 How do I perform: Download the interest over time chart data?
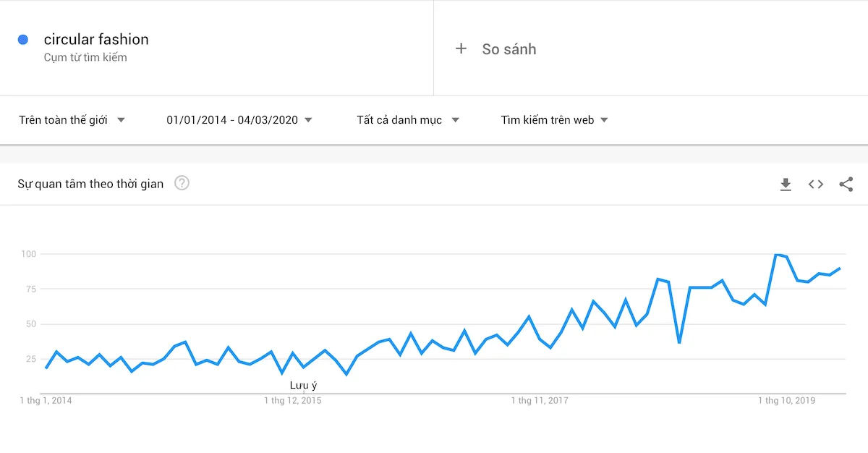(x=786, y=185)
